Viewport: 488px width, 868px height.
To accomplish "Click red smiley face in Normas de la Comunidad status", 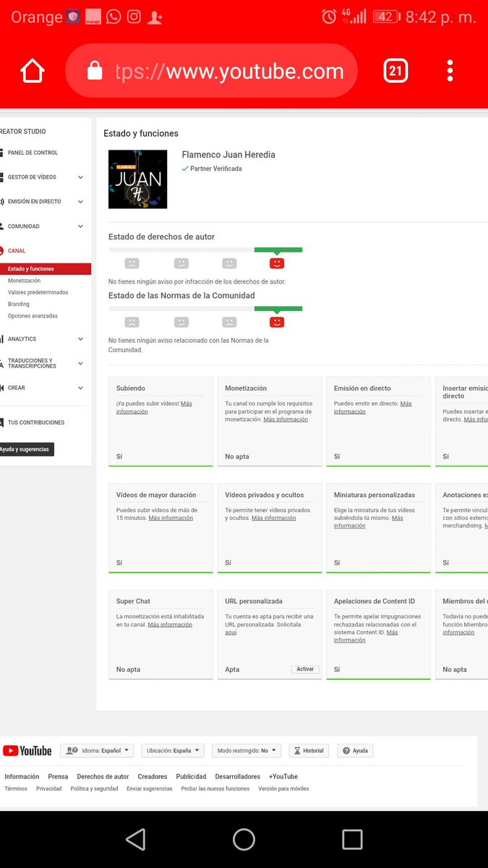I will tap(277, 322).
